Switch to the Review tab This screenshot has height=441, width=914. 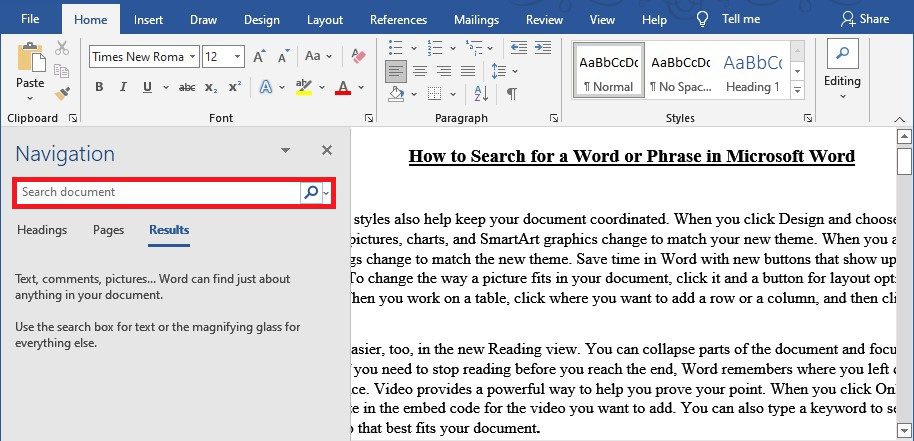click(x=544, y=20)
